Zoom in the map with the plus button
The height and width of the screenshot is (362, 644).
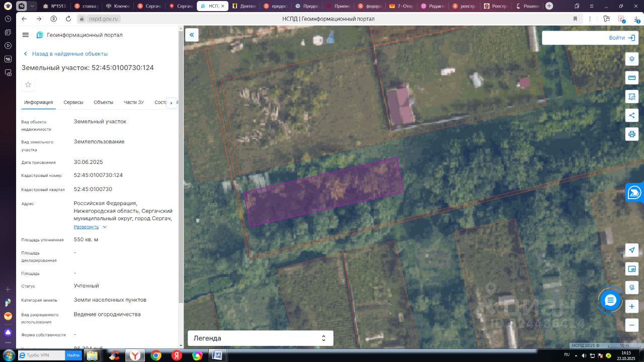[632, 306]
